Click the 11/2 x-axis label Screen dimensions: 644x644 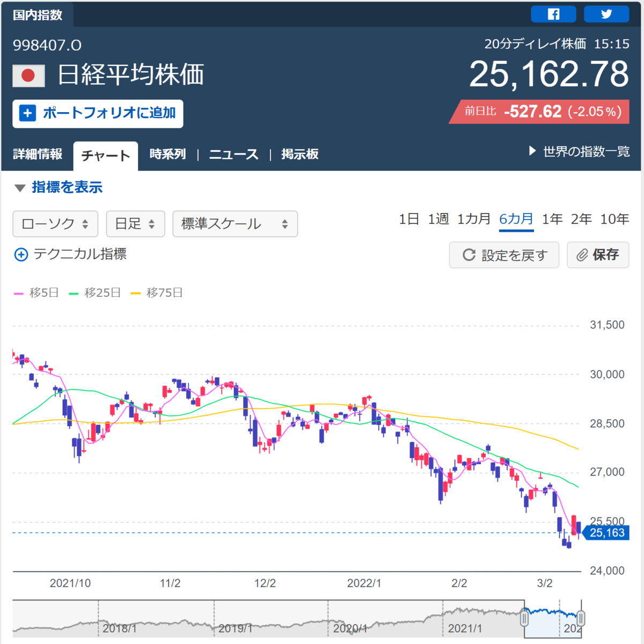(170, 583)
